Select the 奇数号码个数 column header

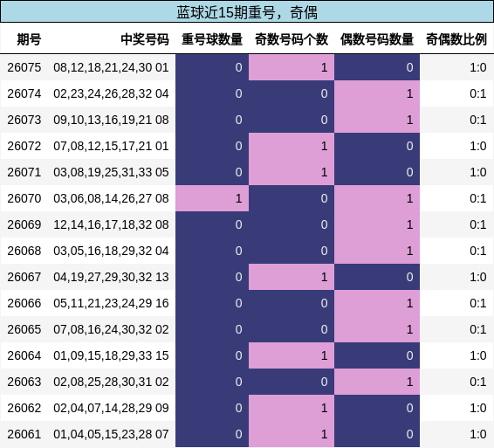[x=292, y=39]
